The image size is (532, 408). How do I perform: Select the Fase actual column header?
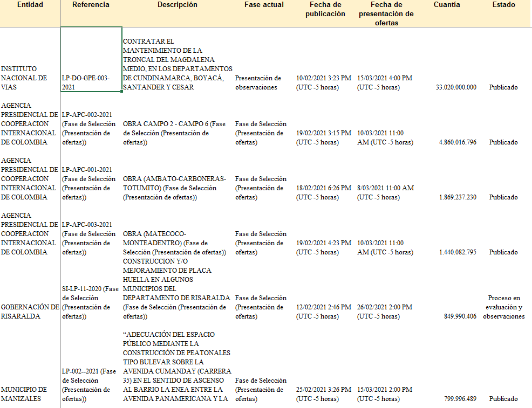(x=264, y=5)
